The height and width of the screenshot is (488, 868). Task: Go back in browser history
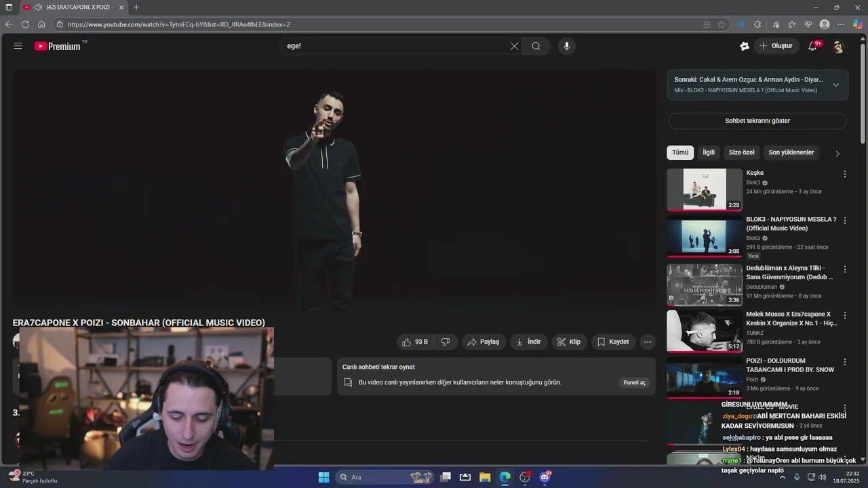[9, 24]
